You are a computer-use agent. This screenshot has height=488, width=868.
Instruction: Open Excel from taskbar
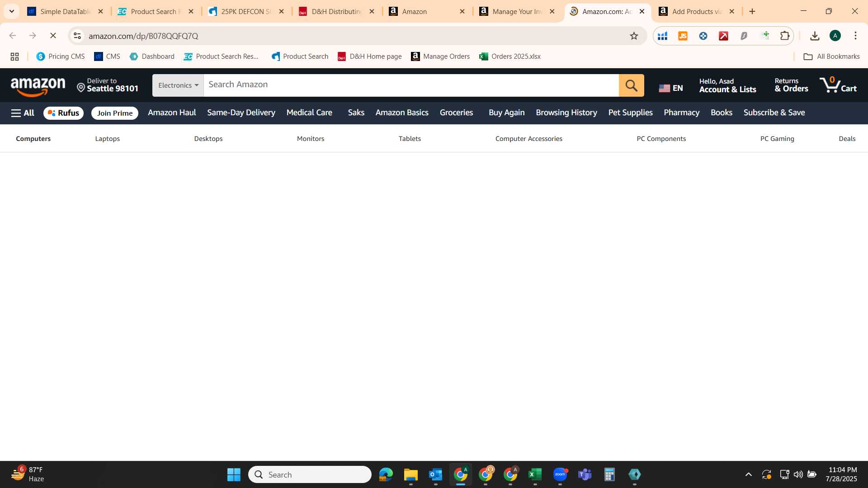(x=535, y=474)
